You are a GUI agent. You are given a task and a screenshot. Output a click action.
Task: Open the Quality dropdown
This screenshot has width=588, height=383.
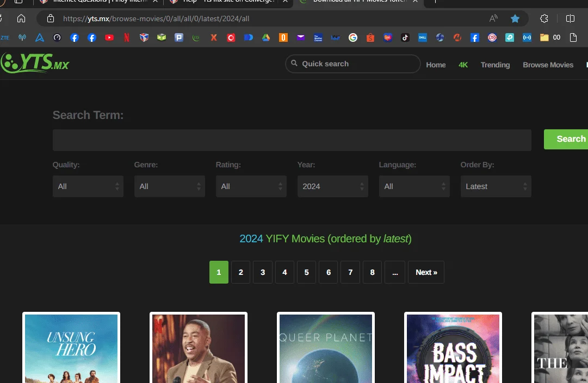[x=88, y=186]
